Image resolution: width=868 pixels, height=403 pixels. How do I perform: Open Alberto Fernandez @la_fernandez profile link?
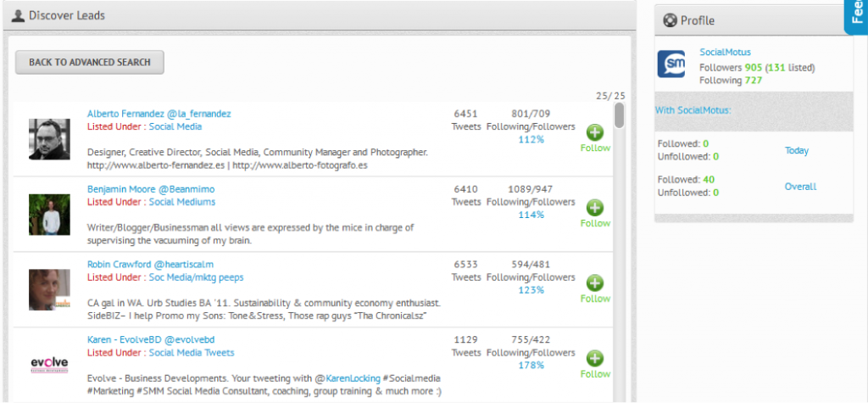[x=159, y=114]
